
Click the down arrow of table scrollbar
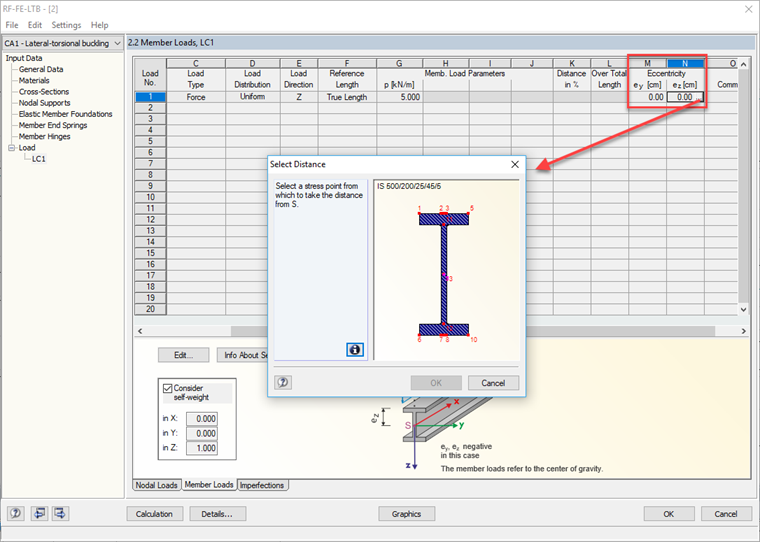point(744,309)
